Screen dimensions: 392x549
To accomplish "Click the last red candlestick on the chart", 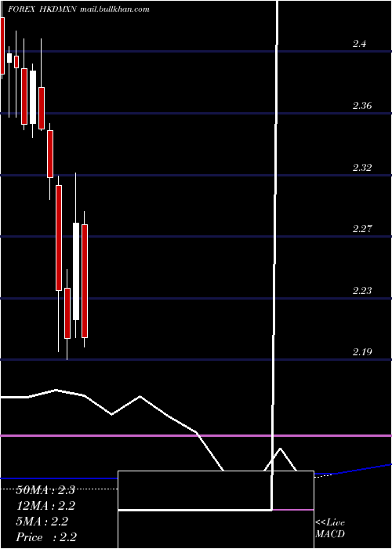I will (85, 281).
